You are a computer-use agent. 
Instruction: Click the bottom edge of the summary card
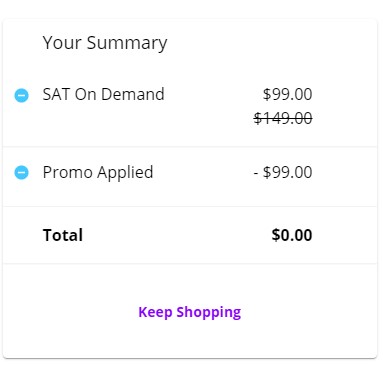pyautogui.click(x=190, y=358)
